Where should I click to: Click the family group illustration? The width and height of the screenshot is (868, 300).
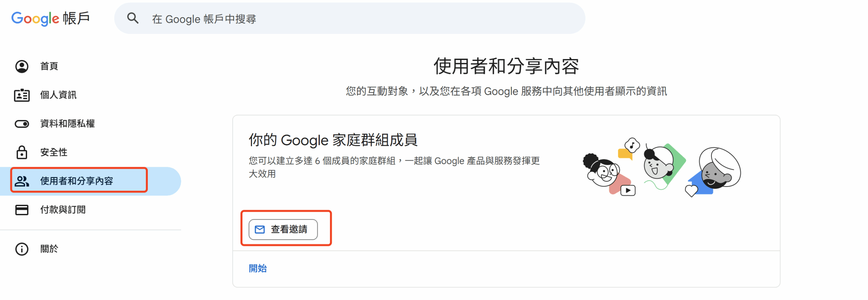pos(662,167)
